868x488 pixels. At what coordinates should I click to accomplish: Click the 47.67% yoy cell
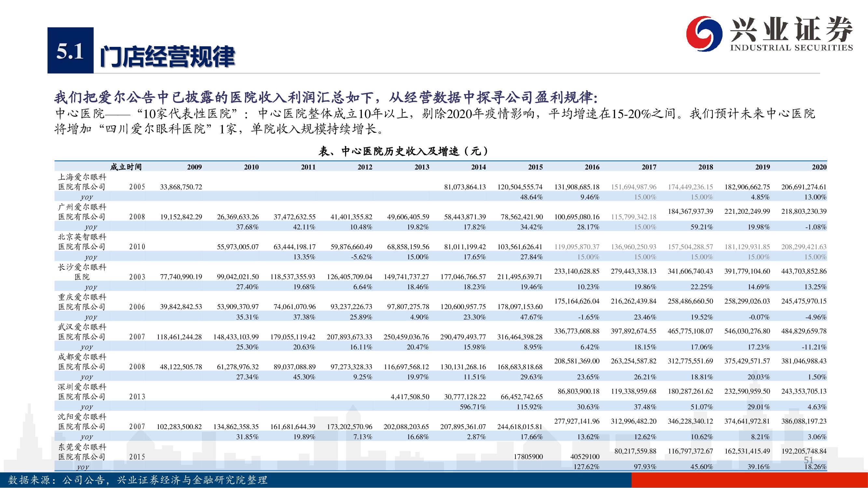[x=531, y=317]
